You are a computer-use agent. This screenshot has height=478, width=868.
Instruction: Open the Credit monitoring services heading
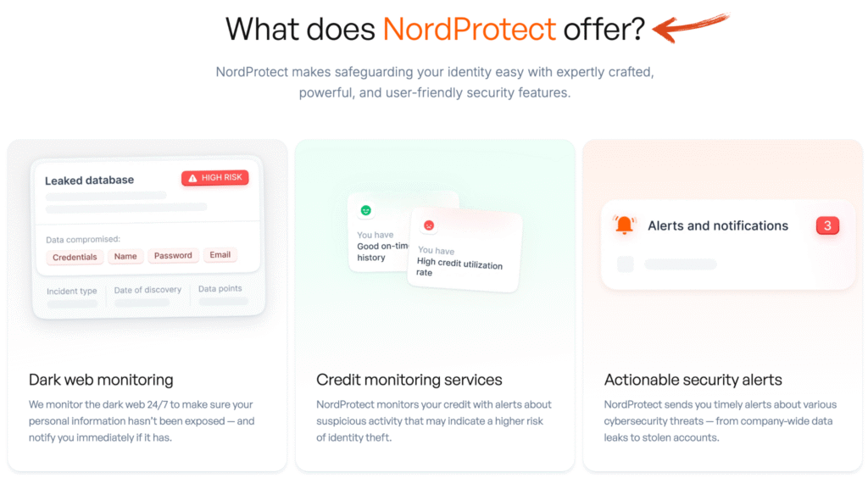coord(409,380)
